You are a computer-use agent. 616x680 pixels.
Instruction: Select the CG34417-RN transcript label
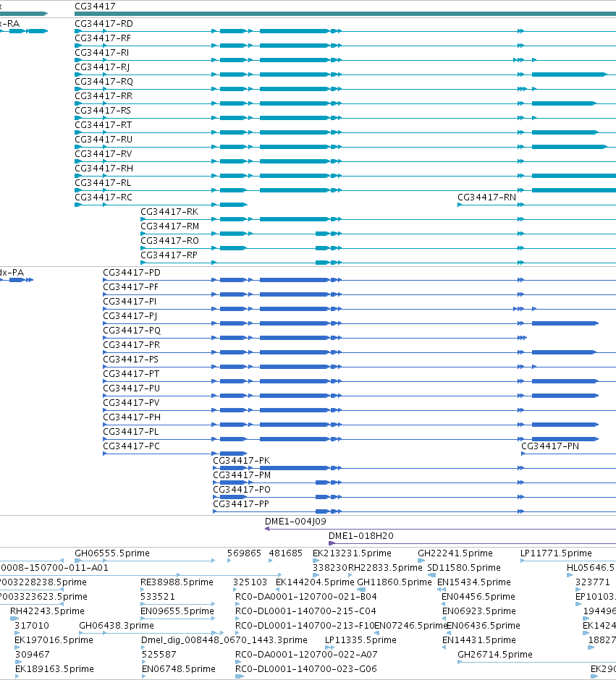click(x=486, y=197)
